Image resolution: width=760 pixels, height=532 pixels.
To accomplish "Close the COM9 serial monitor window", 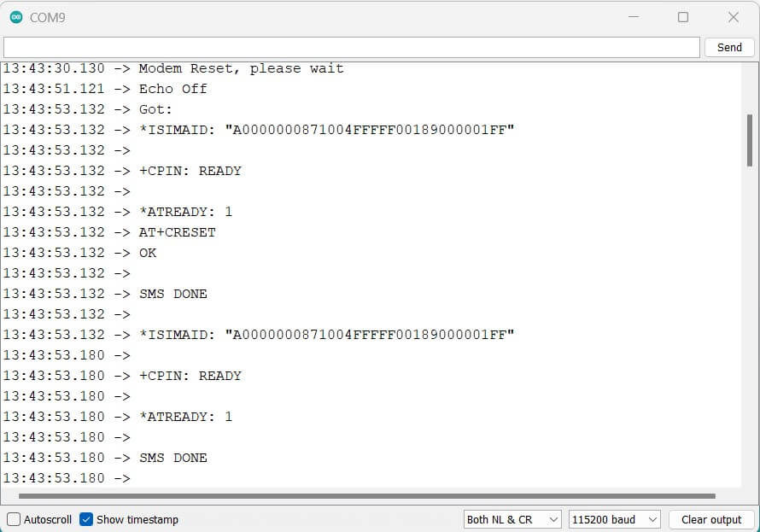I will (734, 17).
